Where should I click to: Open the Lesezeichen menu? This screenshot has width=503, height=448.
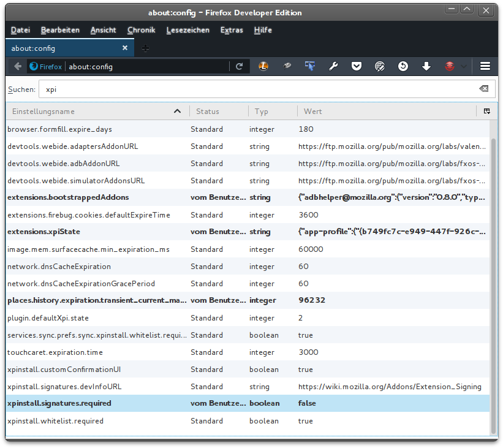click(187, 30)
